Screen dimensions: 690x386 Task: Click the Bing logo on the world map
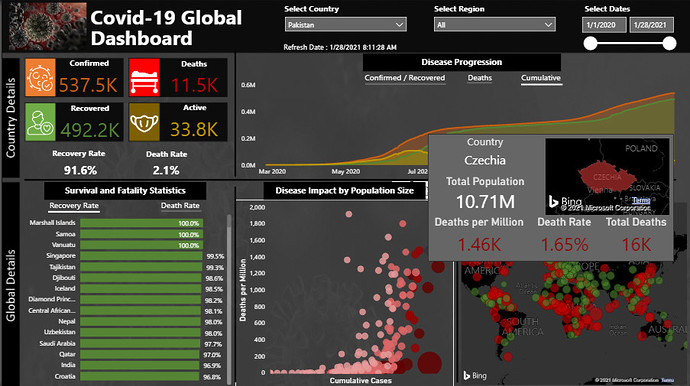(x=475, y=375)
